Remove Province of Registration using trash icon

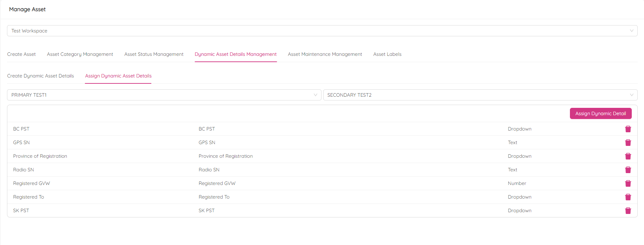point(628,156)
